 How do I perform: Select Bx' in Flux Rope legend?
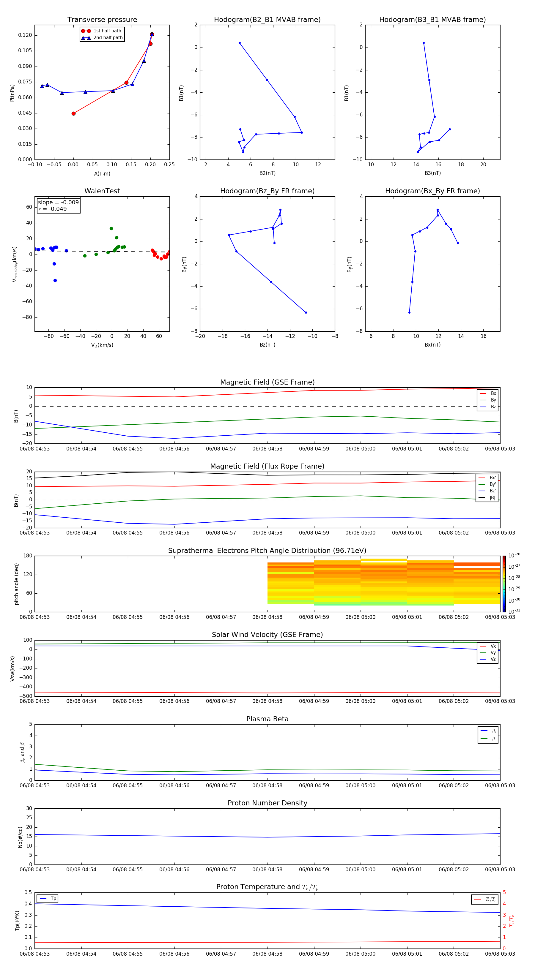coord(487,478)
